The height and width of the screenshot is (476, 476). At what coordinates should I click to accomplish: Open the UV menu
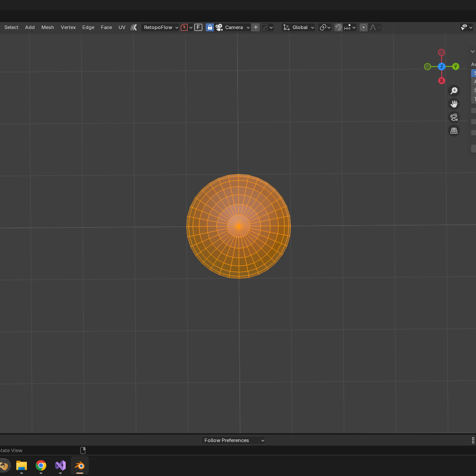pyautogui.click(x=122, y=27)
